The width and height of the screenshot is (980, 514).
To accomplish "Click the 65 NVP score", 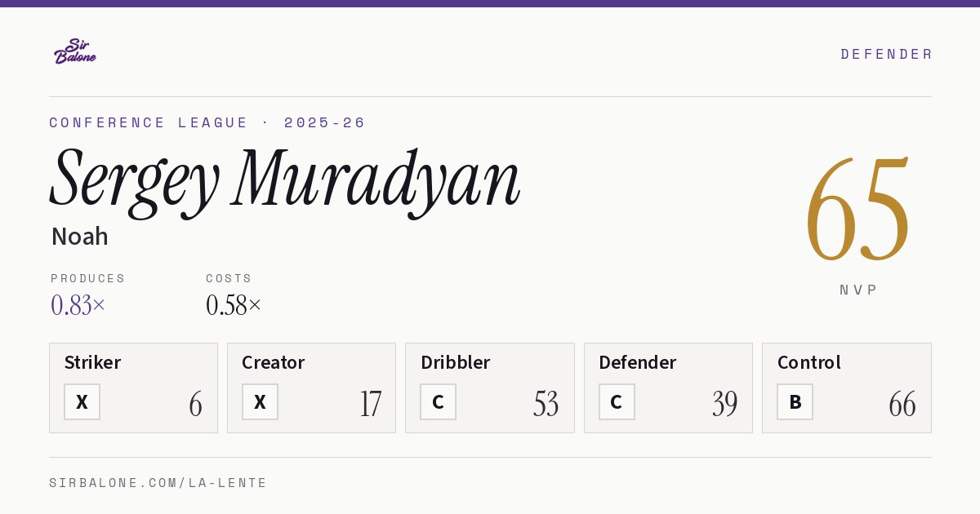I will coord(857,210).
